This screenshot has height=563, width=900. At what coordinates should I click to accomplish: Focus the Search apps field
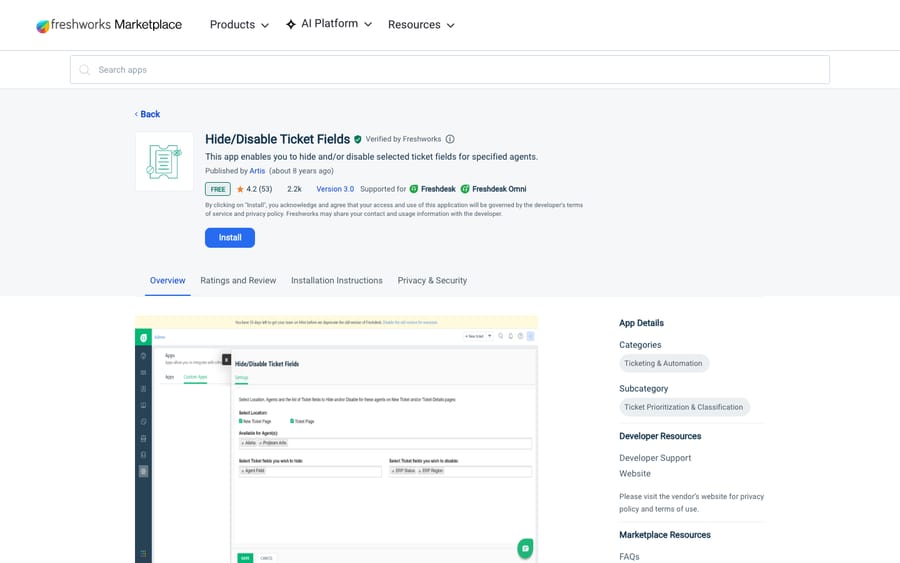449,69
